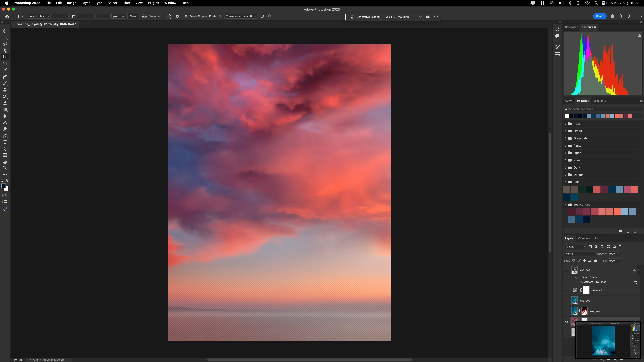Image resolution: width=644 pixels, height=362 pixels.
Task: Show the Curves 1 adjustment layer
Action: click(567, 290)
